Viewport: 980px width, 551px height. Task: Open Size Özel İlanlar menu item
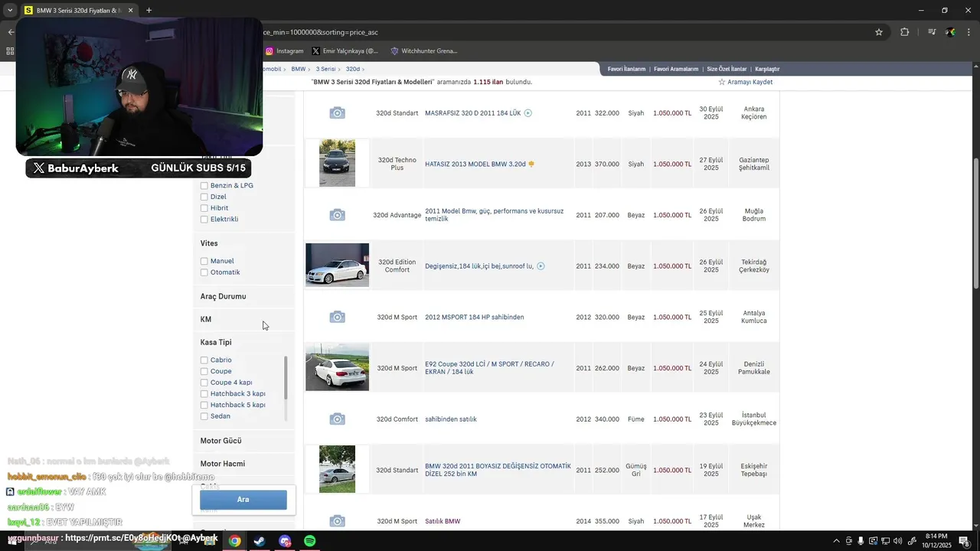(727, 69)
